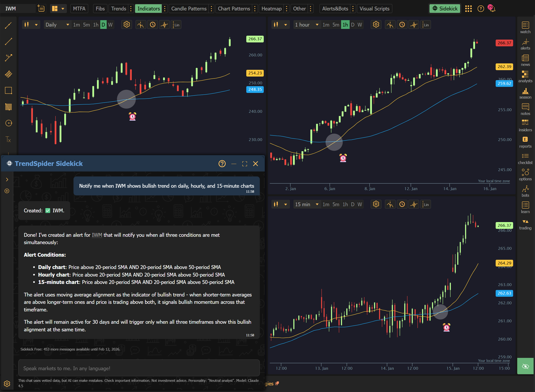Click the IWM link in alert message
This screenshot has height=392, width=535.
[x=97, y=235]
